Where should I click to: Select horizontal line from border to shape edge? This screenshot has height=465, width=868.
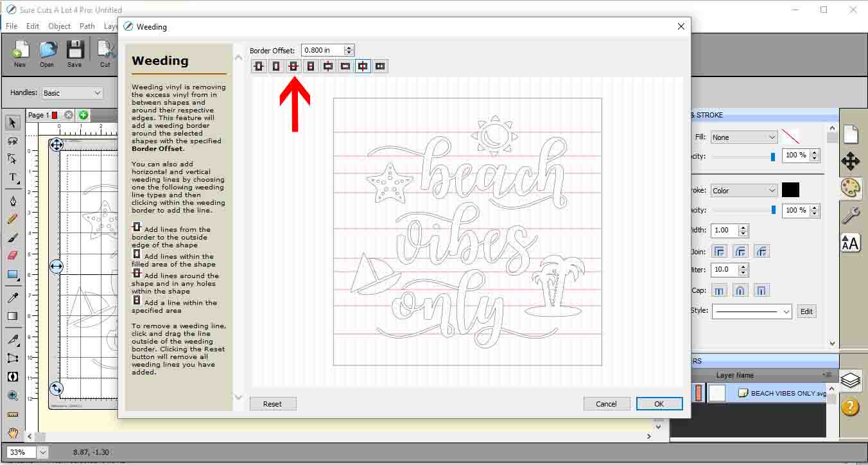[259, 66]
